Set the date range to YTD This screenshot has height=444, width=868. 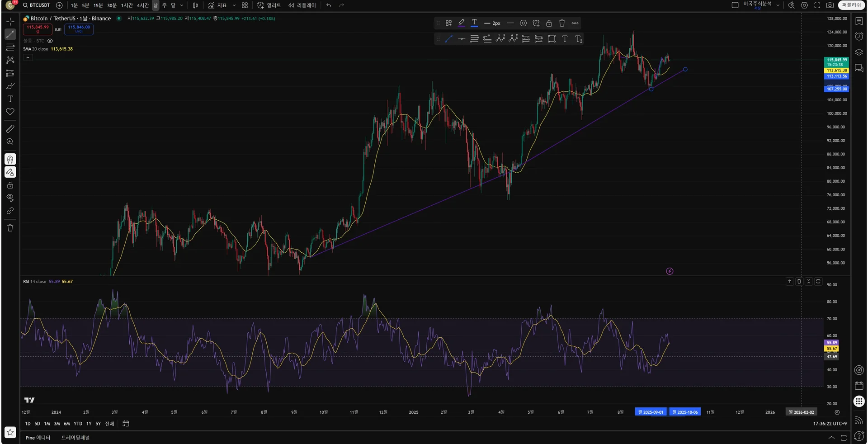pyautogui.click(x=78, y=424)
